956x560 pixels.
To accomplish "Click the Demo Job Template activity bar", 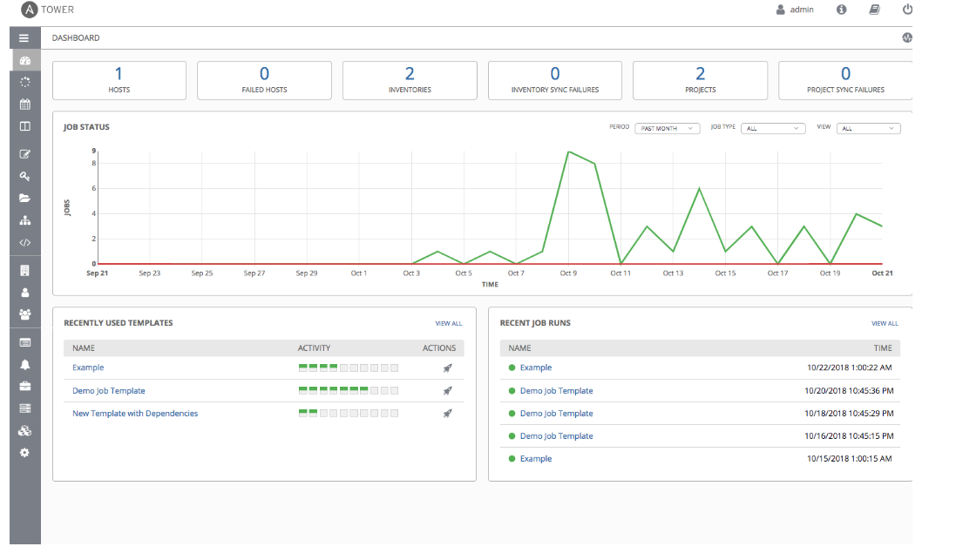I will pos(348,390).
